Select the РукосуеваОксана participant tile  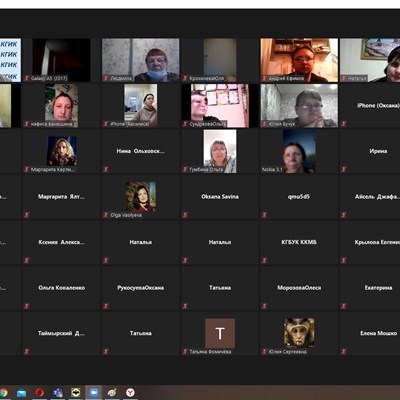pos(141,288)
